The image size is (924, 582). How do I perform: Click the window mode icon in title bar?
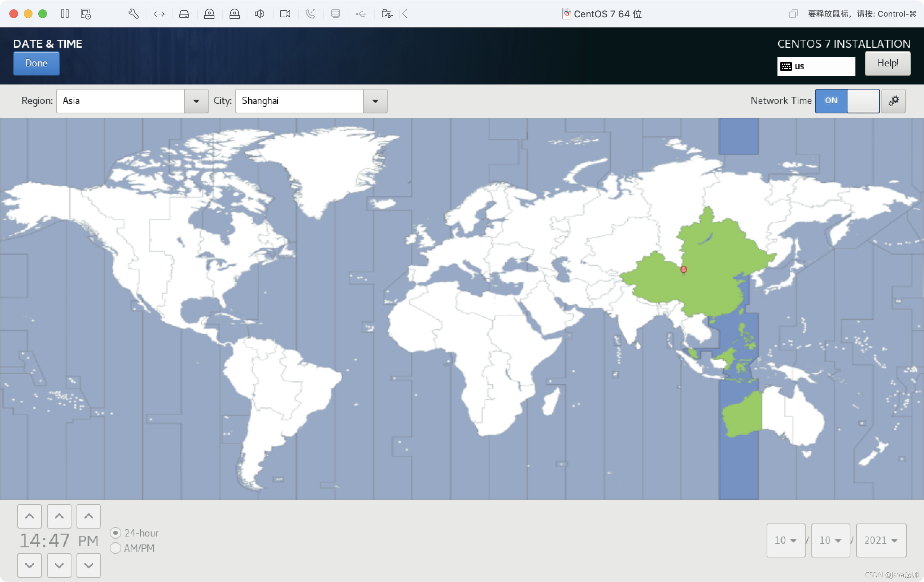pos(793,14)
